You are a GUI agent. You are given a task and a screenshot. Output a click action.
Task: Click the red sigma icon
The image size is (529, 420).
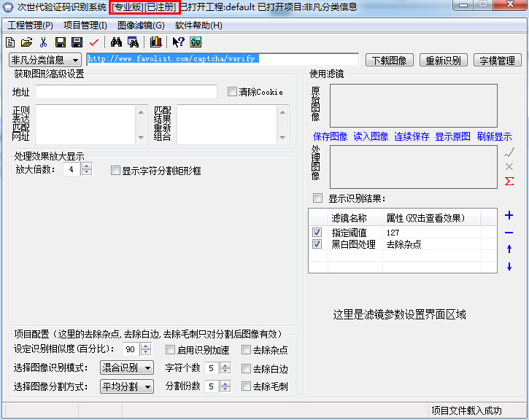(509, 181)
